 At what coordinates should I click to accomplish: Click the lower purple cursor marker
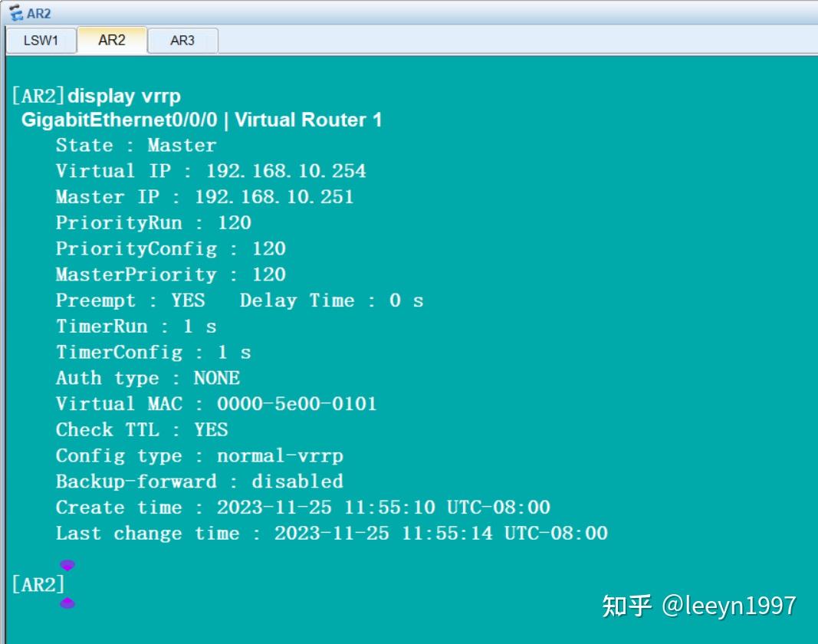tap(67, 603)
